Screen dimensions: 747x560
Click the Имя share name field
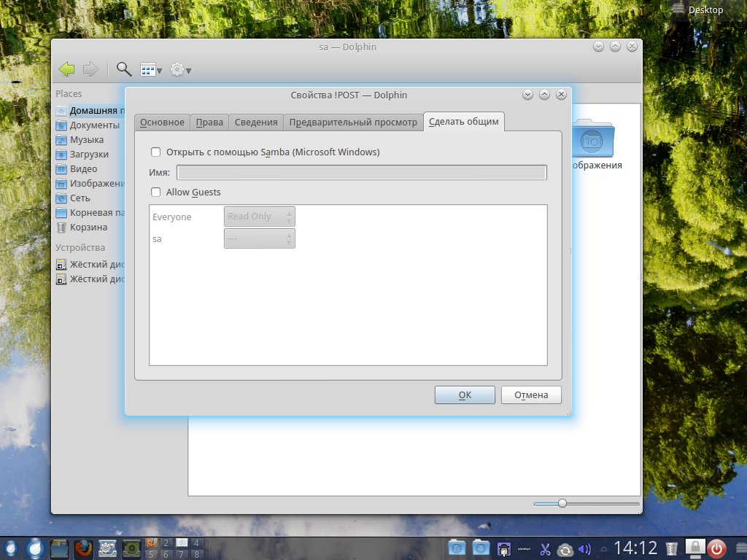(x=362, y=172)
